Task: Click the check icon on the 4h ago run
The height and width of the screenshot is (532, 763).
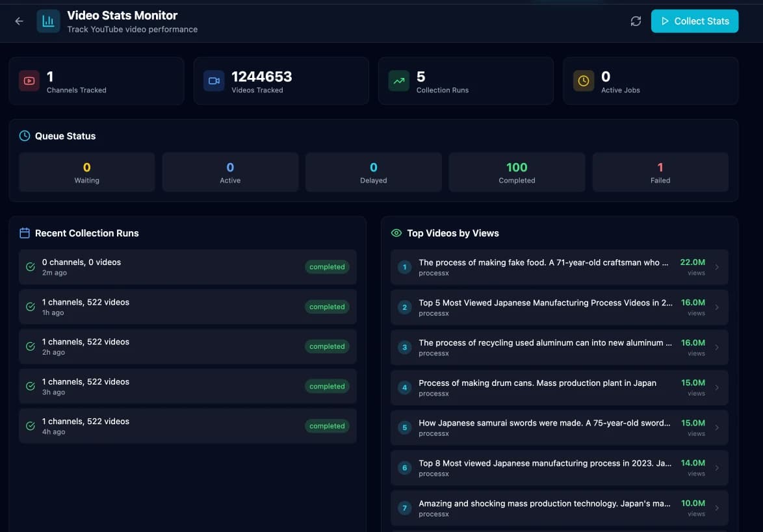Action: [30, 426]
